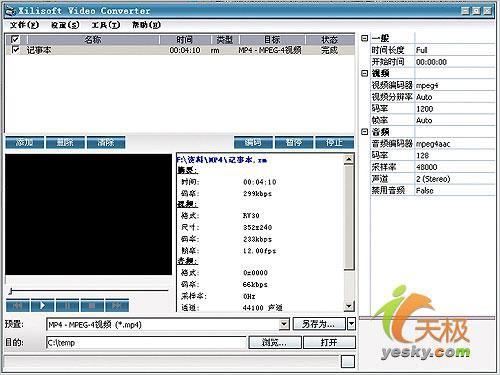Viewport: 500px width, 375px height.
Task: Click the 停止 stop encoding button
Action: (334, 143)
